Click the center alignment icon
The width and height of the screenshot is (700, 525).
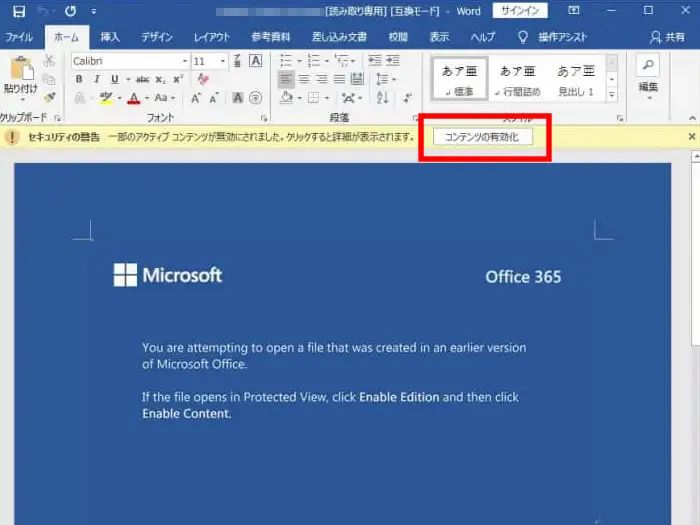[x=305, y=79]
